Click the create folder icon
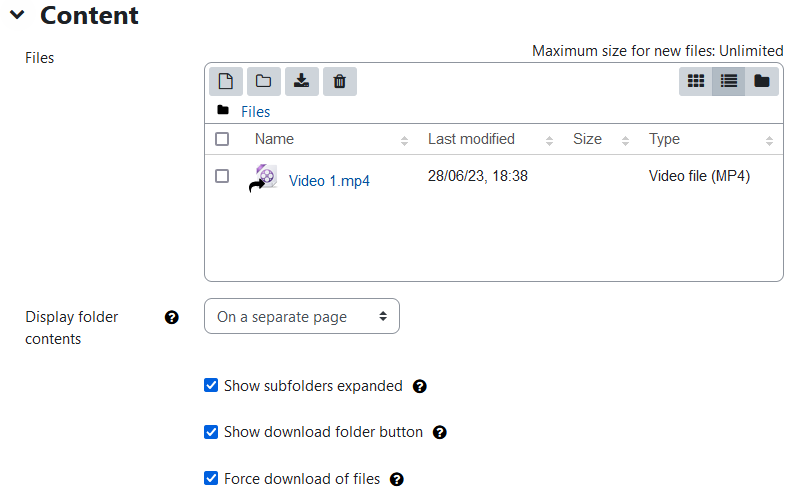The height and width of the screenshot is (492, 791). (x=264, y=81)
